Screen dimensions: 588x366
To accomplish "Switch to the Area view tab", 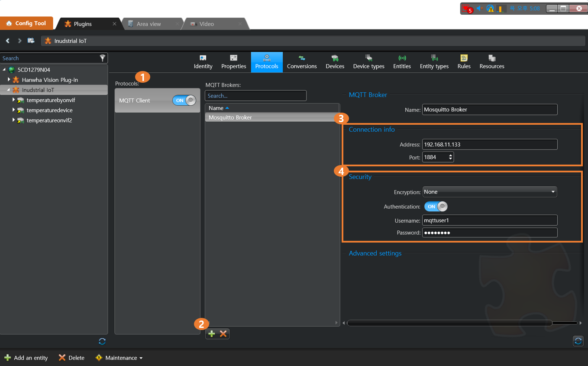I will pos(149,24).
